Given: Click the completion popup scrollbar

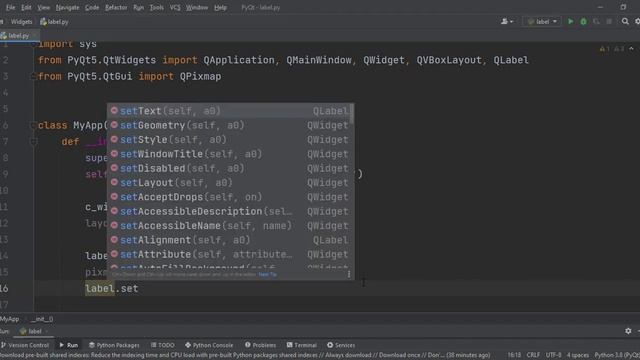Looking at the screenshot, I should [x=352, y=113].
